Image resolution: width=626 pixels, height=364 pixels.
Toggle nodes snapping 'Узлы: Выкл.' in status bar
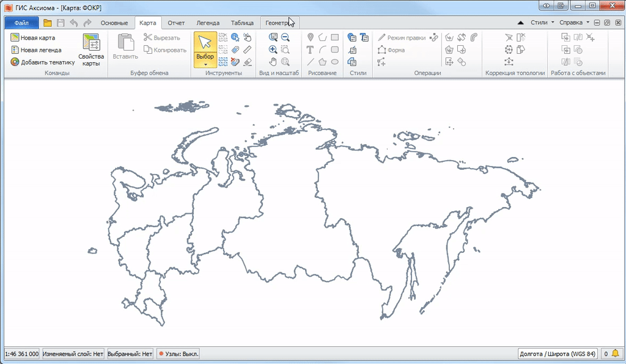click(x=179, y=354)
